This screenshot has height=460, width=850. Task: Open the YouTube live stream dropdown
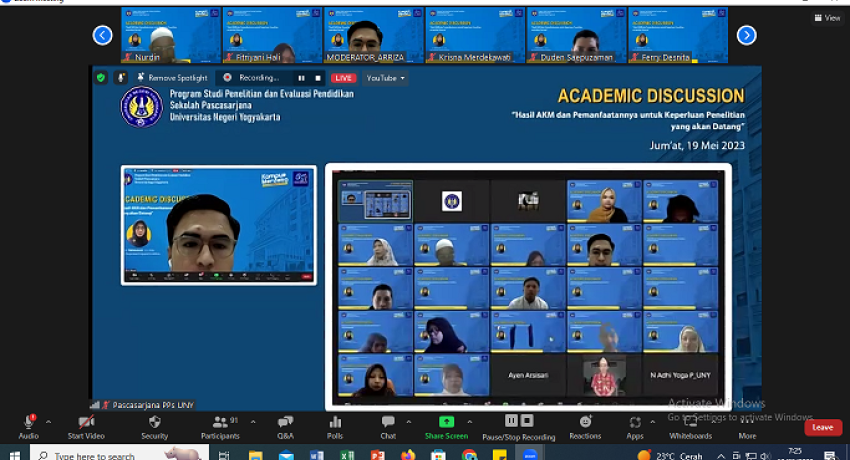(x=385, y=78)
